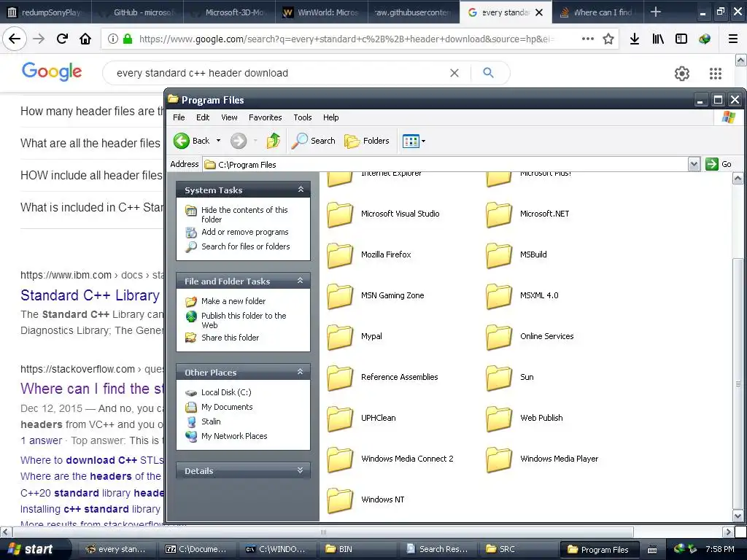The image size is (747, 560).
Task: Open the Back button history dropdown arrow
Action: 218,141
